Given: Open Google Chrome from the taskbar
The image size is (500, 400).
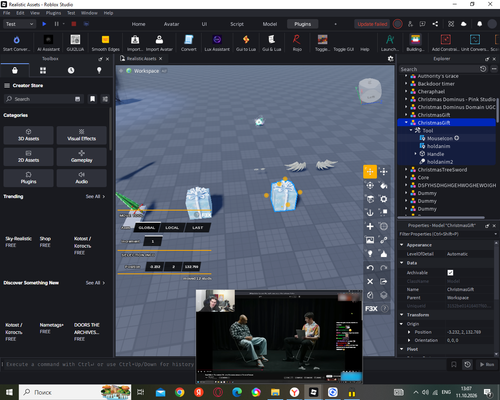Looking at the screenshot, I should [x=179, y=392].
